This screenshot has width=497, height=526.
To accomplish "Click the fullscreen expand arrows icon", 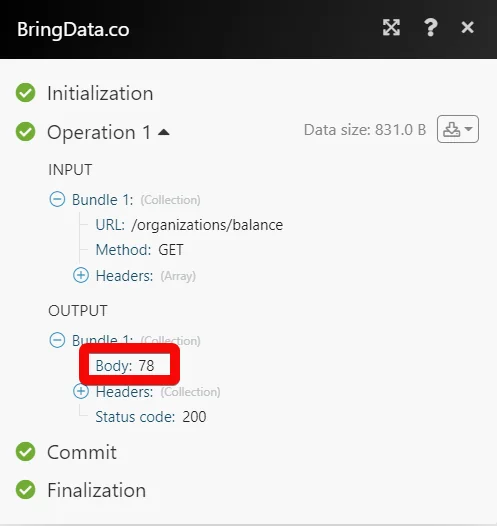I will (x=391, y=28).
